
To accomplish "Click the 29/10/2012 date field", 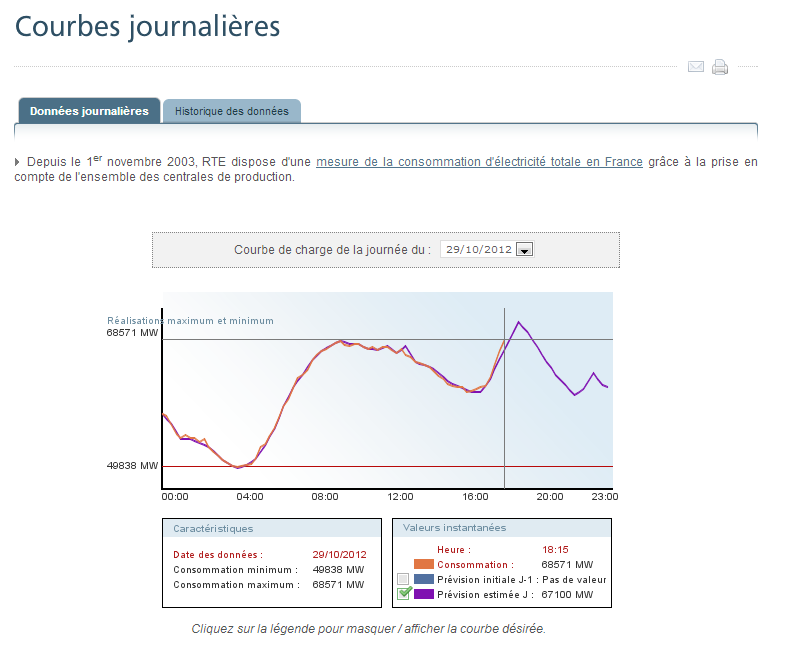I will coord(487,249).
